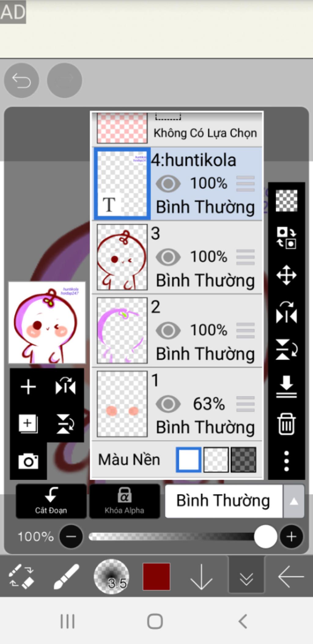The width and height of the screenshot is (313, 644).
Task: Open the brush size 3.5 picker
Action: [111, 576]
